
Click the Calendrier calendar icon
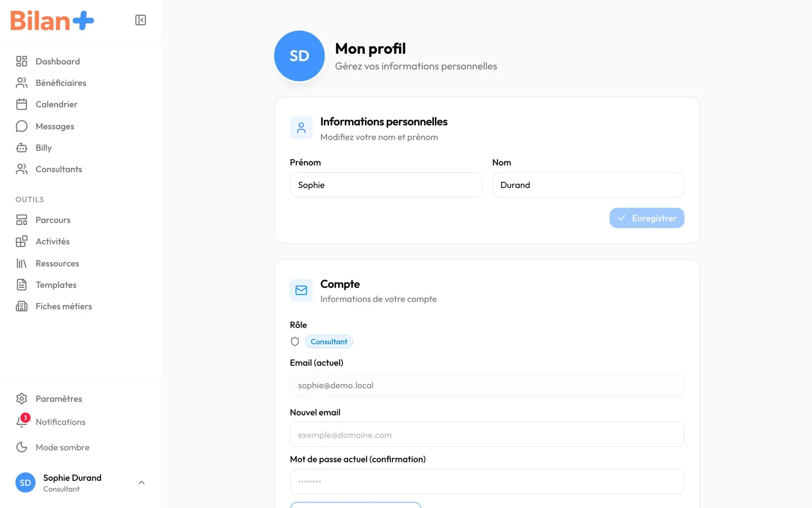[x=21, y=104]
